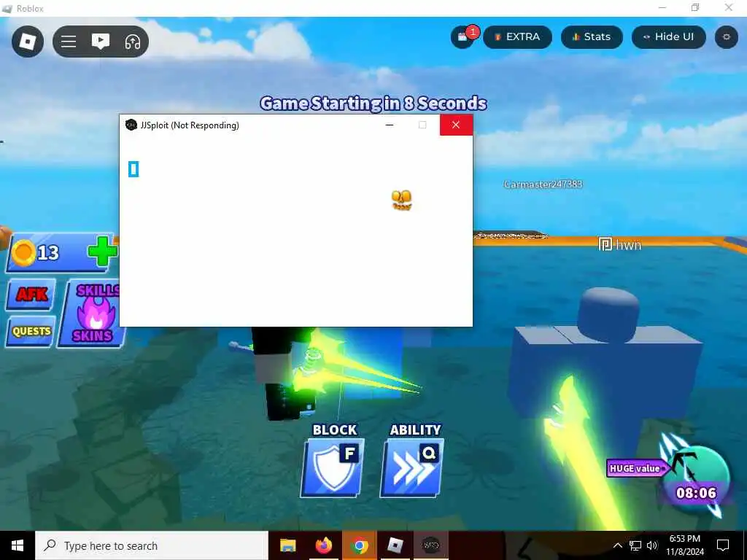This screenshot has height=560, width=747.
Task: Select the Carmaster247383 player name
Action: point(543,184)
